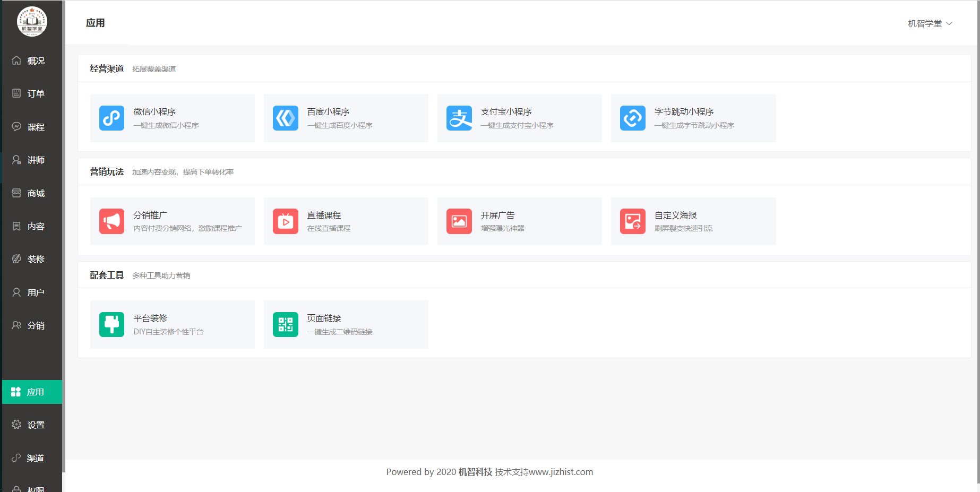The width and height of the screenshot is (980, 492).
Task: Open the 分销推广 card title
Action: (x=150, y=215)
